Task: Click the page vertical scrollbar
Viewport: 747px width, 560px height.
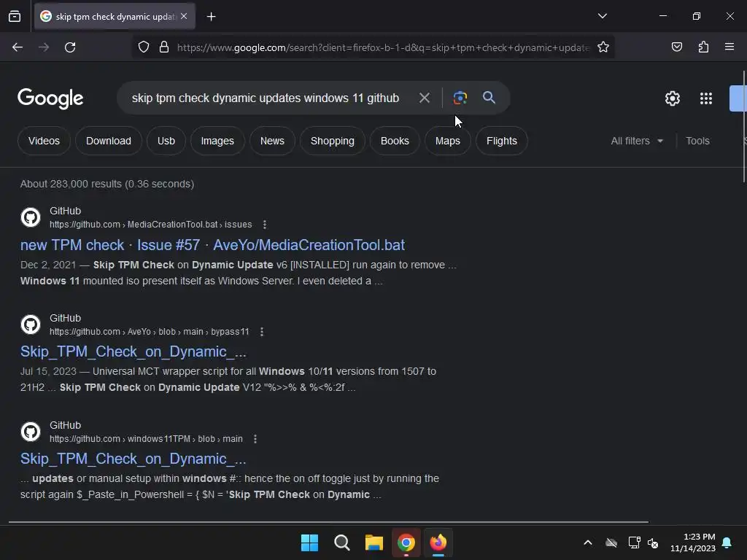Action: pos(744,126)
